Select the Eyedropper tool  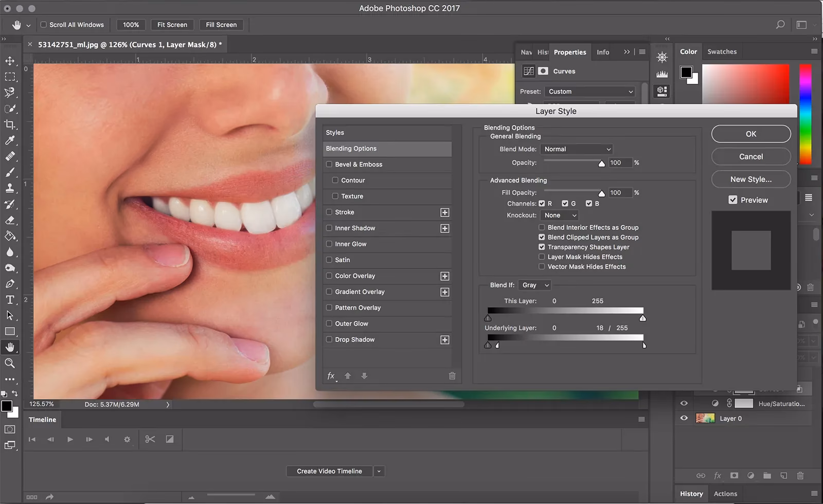[10, 140]
